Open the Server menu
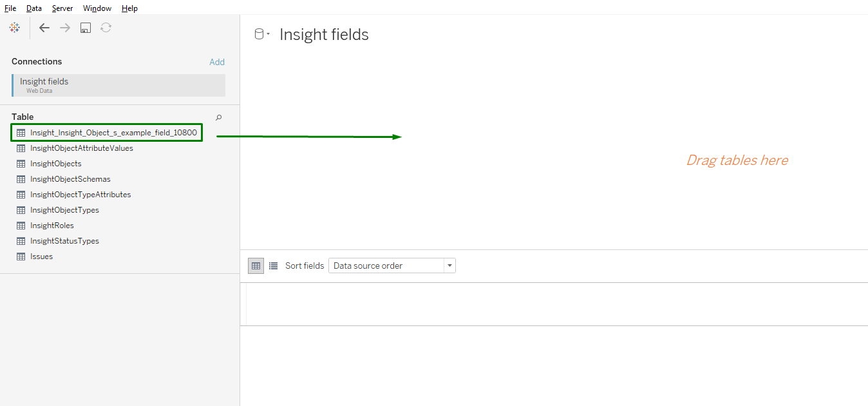The height and width of the screenshot is (406, 868). pos(62,8)
